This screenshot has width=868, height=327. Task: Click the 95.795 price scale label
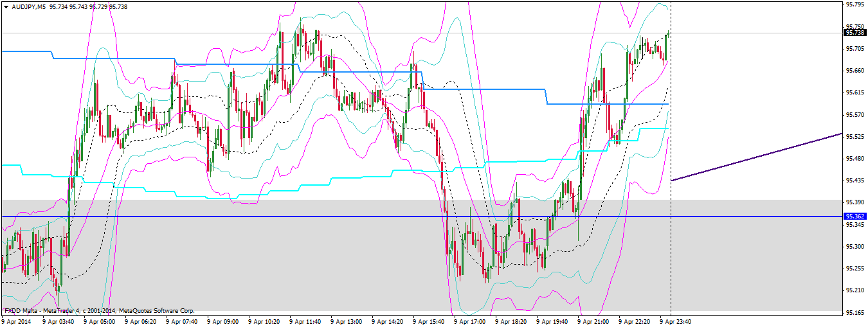pos(854,4)
